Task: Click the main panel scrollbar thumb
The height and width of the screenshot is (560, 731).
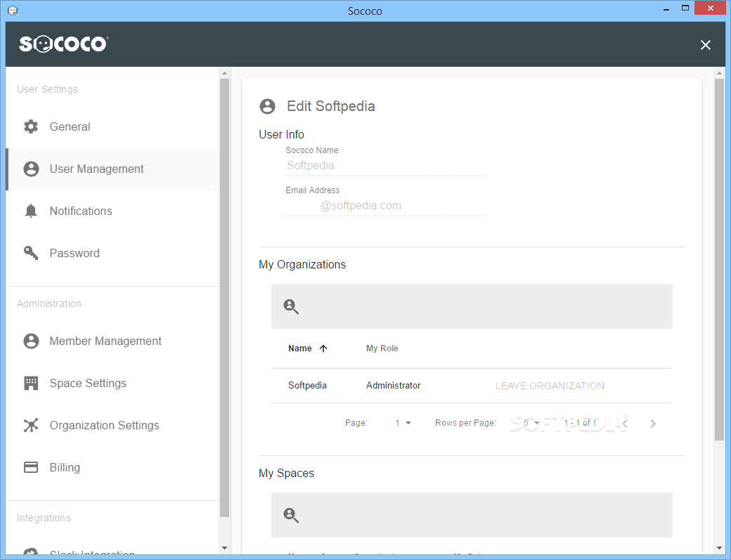Action: 719,259
